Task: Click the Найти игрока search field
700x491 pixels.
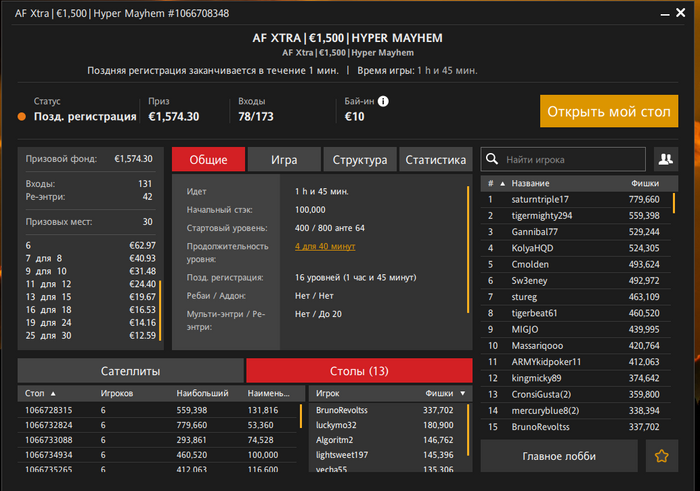Action: click(563, 159)
